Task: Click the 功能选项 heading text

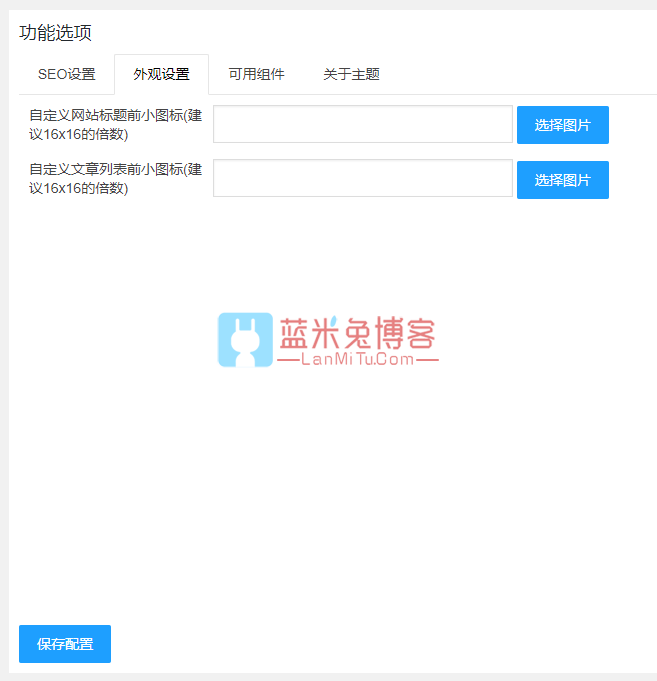Action: 56,33
